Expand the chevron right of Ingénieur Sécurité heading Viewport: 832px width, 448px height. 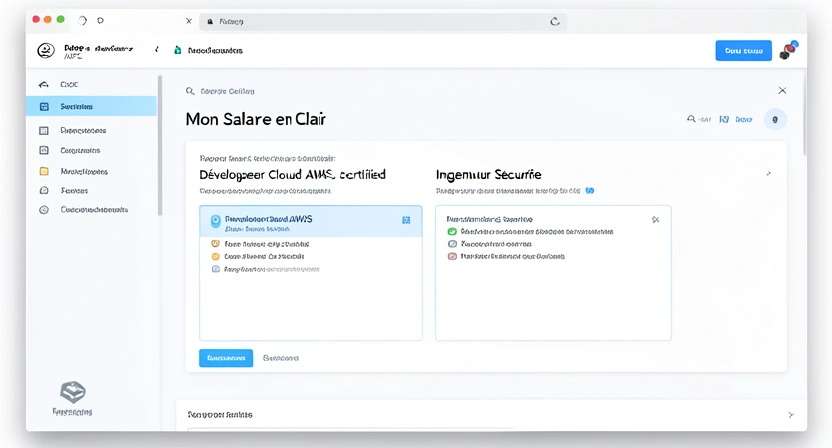click(768, 174)
